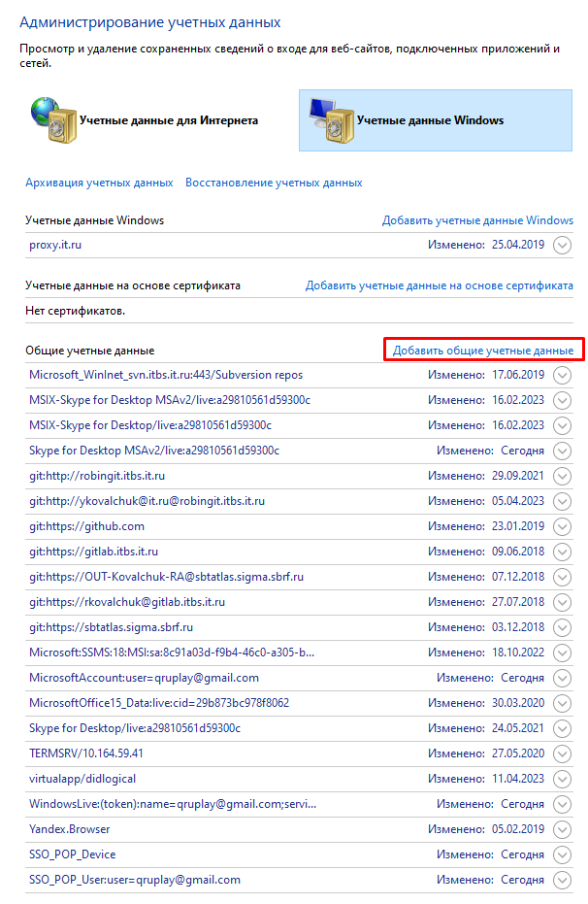Click Добавить учетные данные на основе сертификата
This screenshot has width=588, height=904.
[440, 285]
